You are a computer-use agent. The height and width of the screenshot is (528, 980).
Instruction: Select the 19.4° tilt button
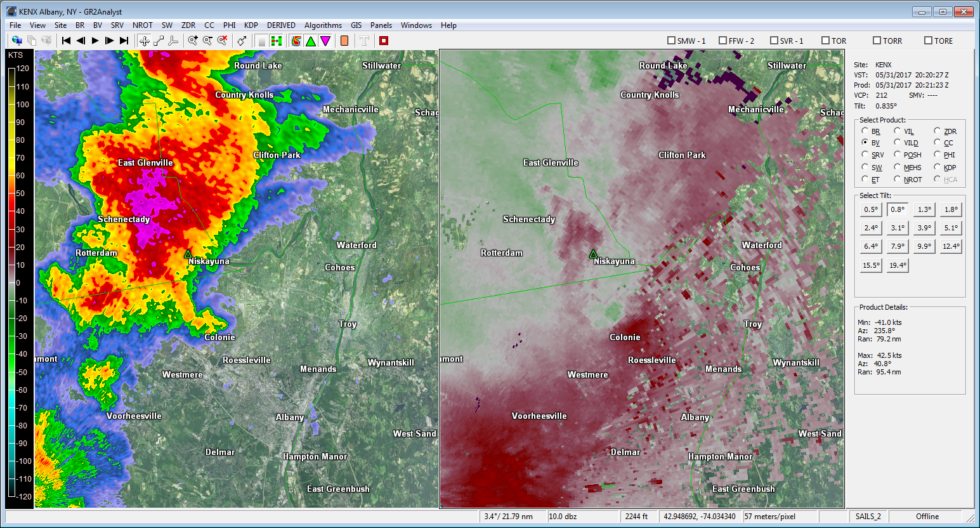pyautogui.click(x=898, y=265)
